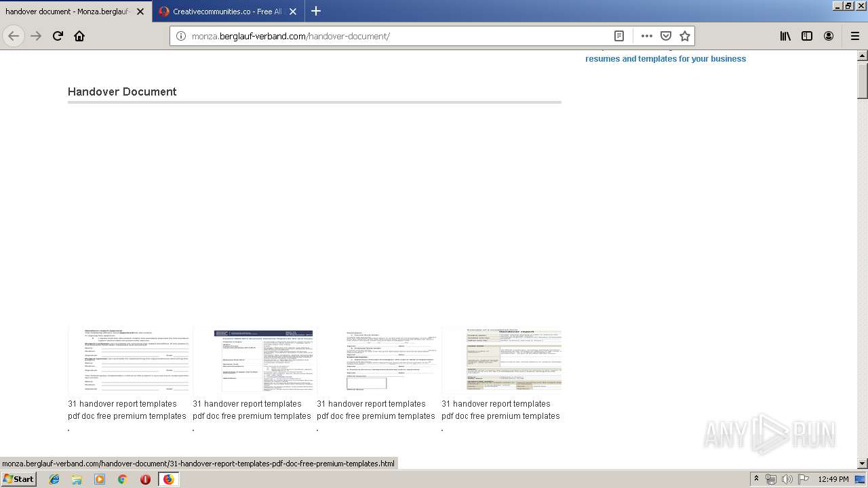Open fourth '31 handover report templates' link
This screenshot has width=868, height=488.
click(500, 410)
